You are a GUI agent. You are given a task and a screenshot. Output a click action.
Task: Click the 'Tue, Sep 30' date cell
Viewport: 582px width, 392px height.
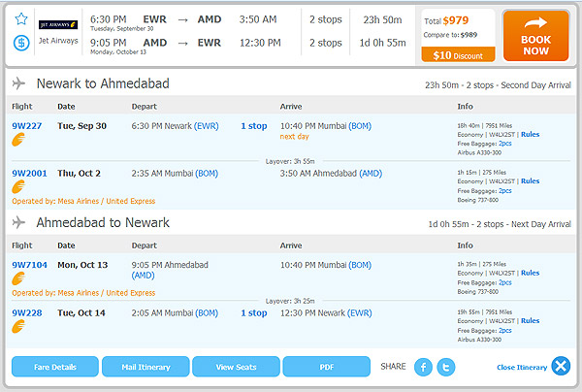tap(82, 126)
